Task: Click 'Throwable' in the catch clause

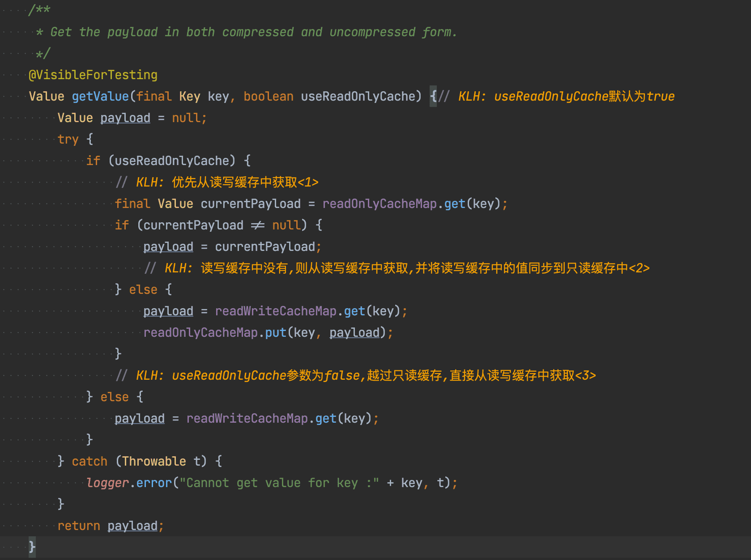Action: point(154,462)
